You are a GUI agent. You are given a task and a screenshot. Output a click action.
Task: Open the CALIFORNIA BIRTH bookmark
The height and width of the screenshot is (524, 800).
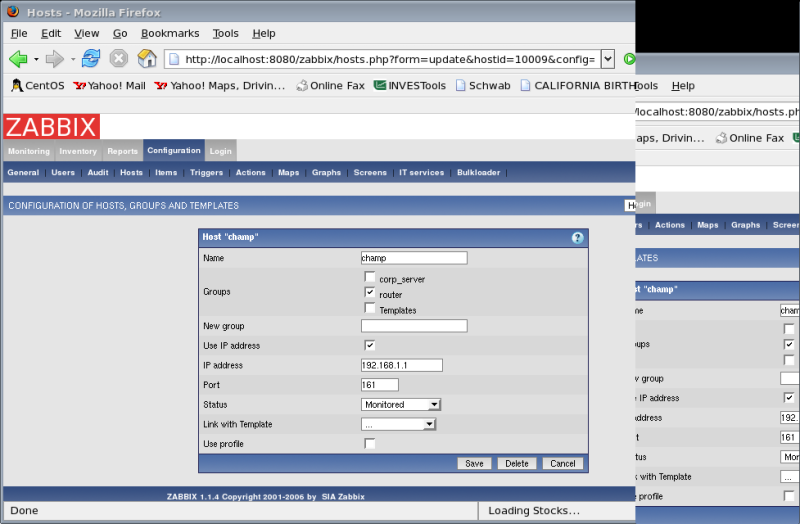(x=578, y=86)
